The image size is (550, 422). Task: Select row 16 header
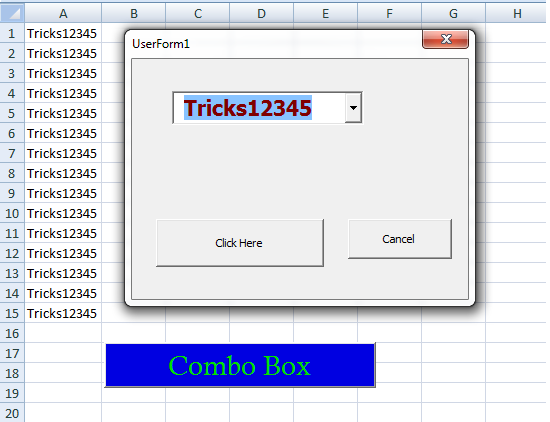point(12,333)
